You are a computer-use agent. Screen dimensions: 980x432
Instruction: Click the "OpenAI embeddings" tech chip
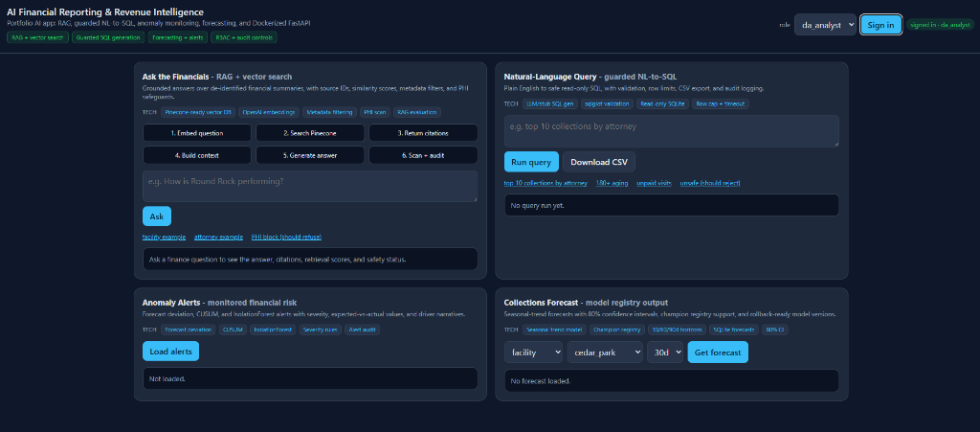click(x=269, y=112)
